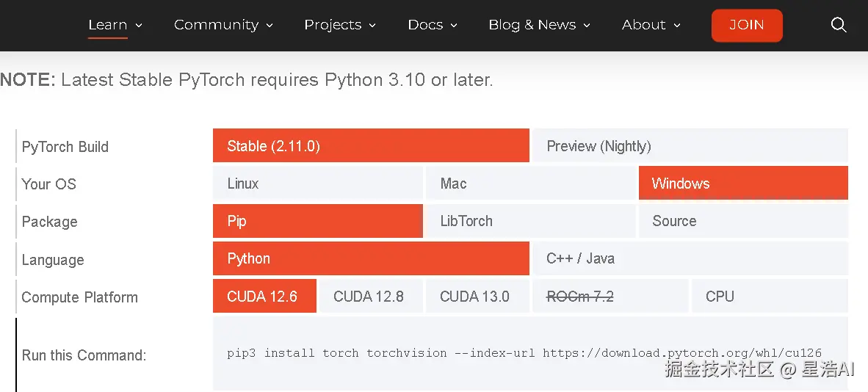Select the Pip package option

(x=318, y=221)
